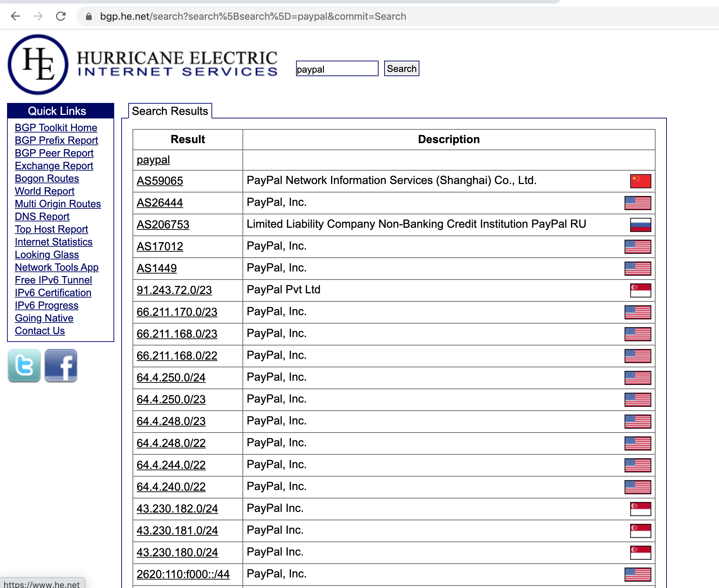
Task: Open prefix 43.230.181.0/24 link
Action: click(x=177, y=531)
